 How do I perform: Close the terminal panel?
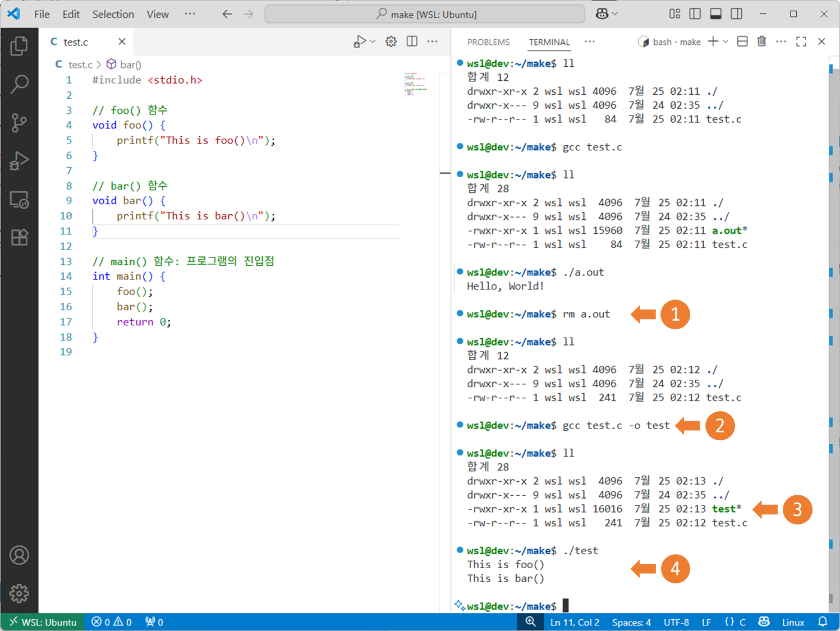[821, 42]
